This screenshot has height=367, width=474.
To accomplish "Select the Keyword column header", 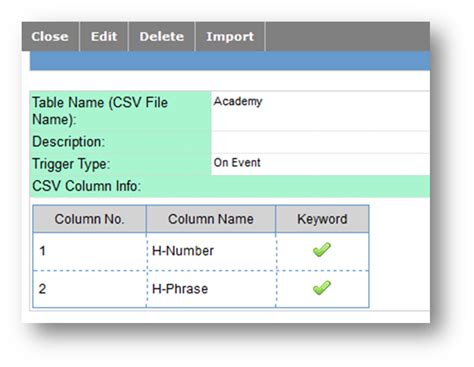I will [x=322, y=219].
